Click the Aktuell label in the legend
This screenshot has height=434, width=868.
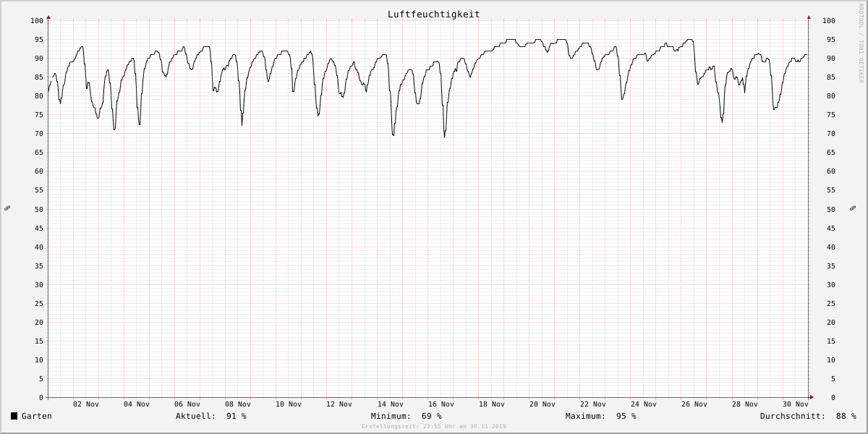pyautogui.click(x=195, y=416)
